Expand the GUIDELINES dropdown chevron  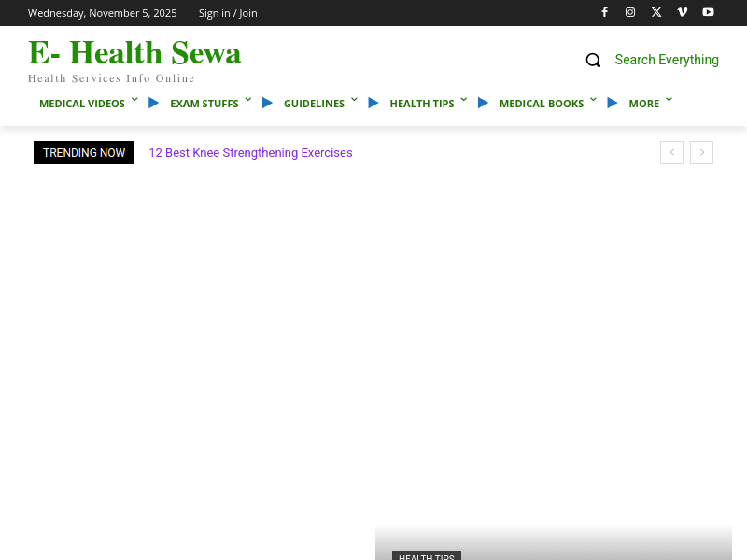354,100
